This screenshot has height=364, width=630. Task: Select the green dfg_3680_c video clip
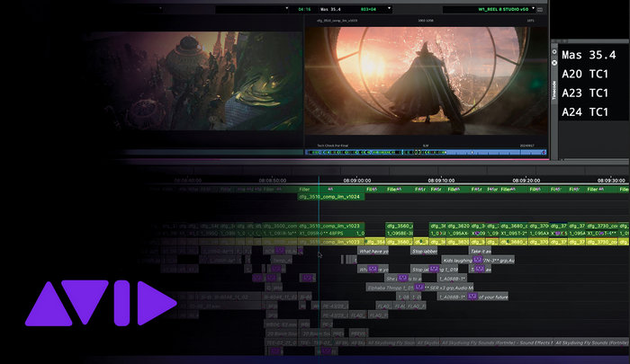click(x=514, y=226)
